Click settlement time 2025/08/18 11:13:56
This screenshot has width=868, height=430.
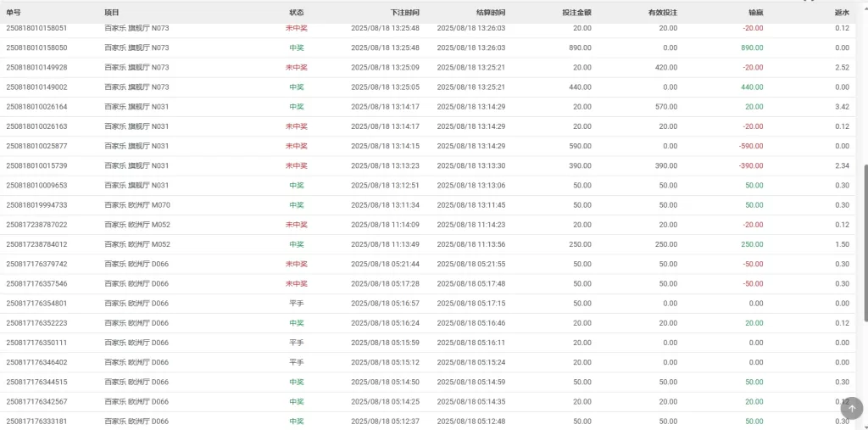(471, 244)
